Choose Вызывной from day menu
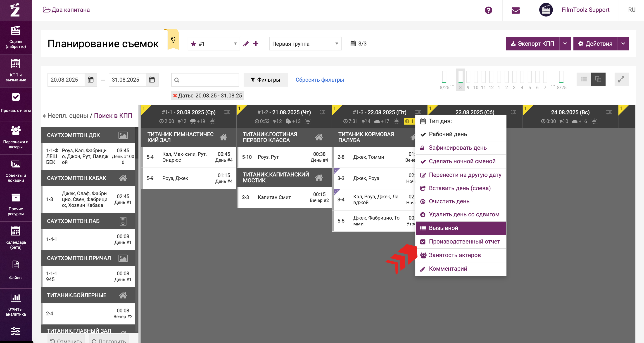 [x=461, y=228]
